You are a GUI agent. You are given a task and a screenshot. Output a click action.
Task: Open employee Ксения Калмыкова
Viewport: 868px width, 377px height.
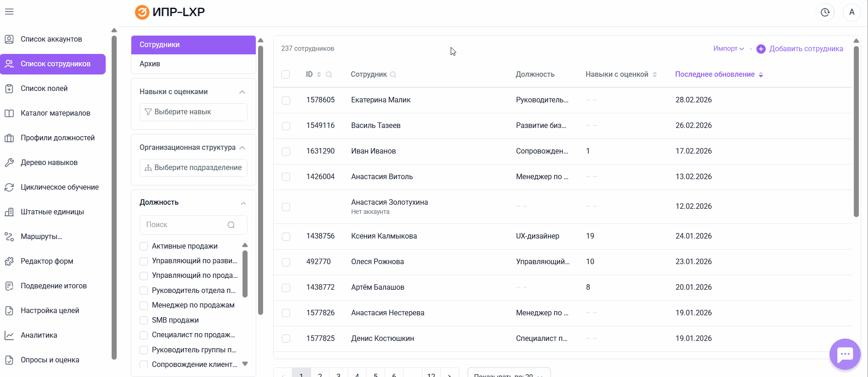[384, 236]
